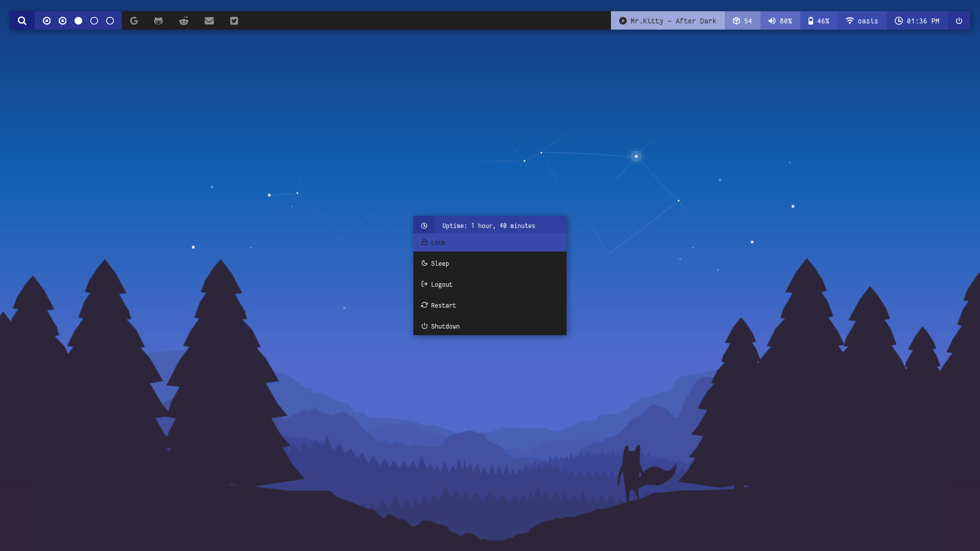The height and width of the screenshot is (551, 980).
Task: Click the package updates module showing 54
Action: click(742, 21)
